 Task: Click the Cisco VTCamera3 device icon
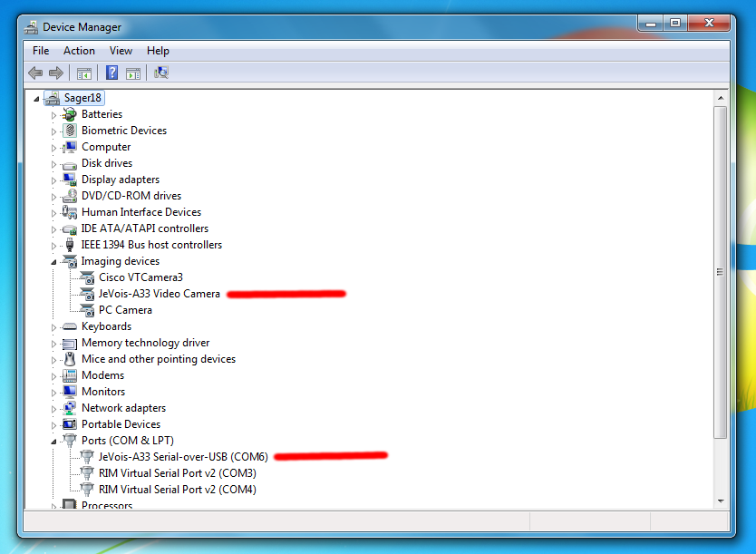[87, 277]
